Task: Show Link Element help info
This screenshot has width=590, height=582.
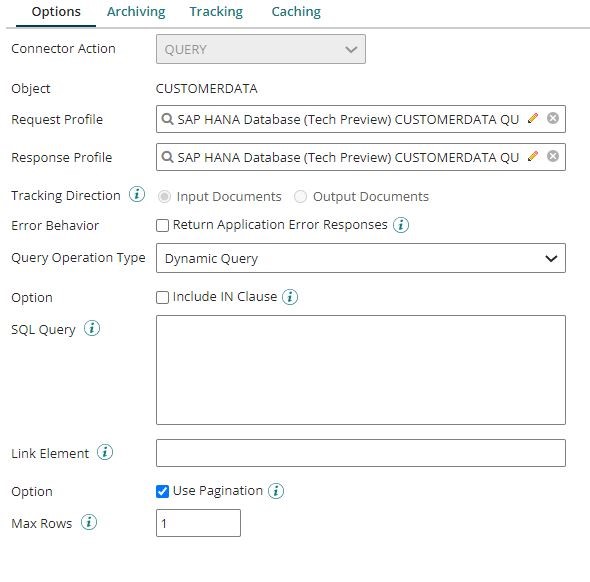Action: tap(105, 452)
